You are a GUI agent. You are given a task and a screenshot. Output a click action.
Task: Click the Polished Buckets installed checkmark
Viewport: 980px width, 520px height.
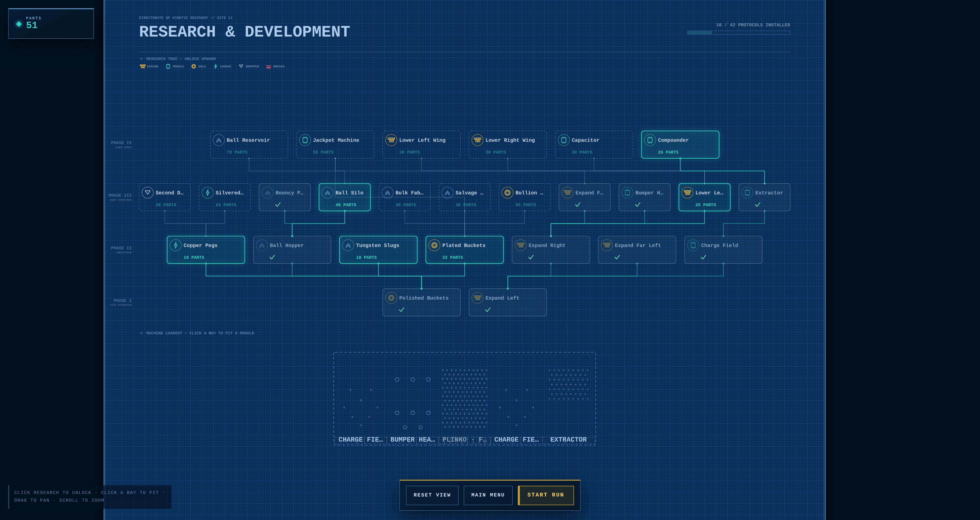coord(401,310)
